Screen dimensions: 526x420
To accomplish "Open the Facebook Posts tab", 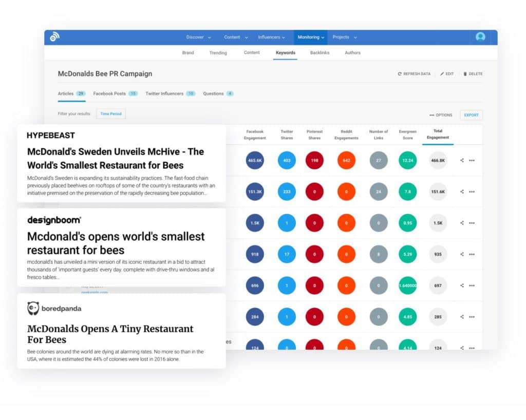I will (x=116, y=93).
